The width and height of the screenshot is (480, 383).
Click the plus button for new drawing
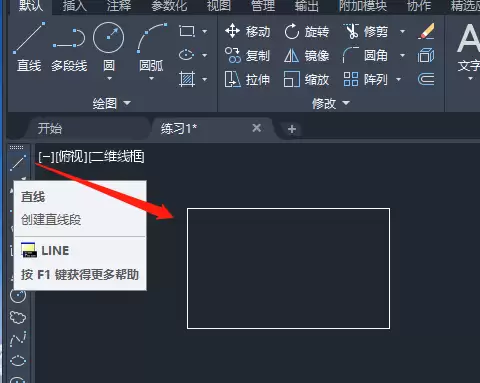coord(292,129)
